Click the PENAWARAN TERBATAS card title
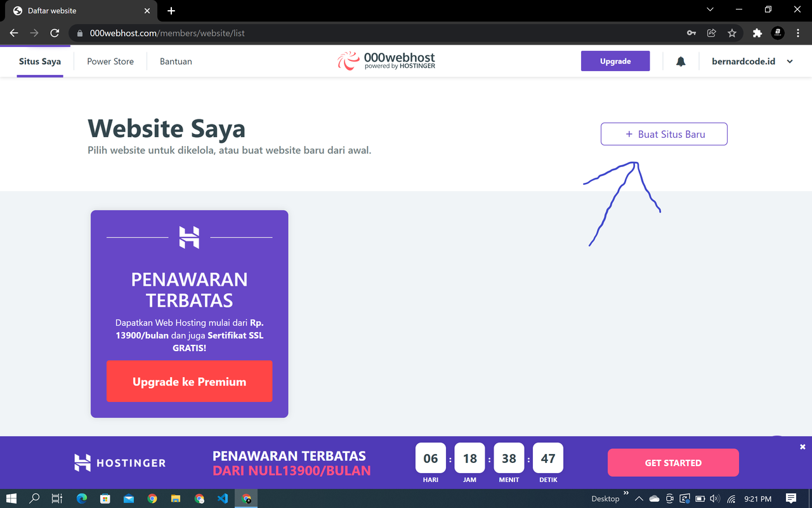Viewport: 812px width, 508px height. click(189, 290)
